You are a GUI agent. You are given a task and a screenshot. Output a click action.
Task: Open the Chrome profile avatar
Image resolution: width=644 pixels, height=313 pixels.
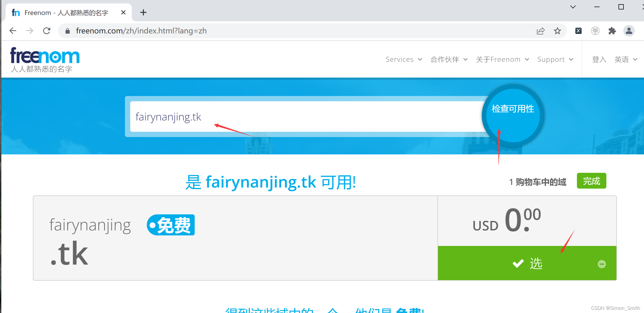(629, 31)
